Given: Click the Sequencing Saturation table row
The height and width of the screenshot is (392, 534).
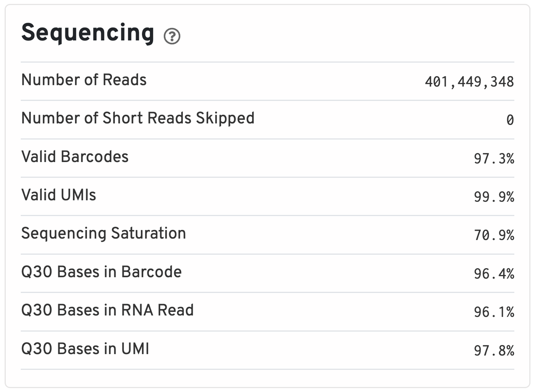Looking at the screenshot, I should [267, 235].
